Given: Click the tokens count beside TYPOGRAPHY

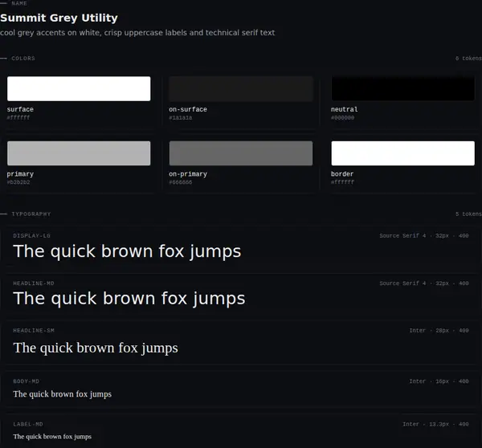Looking at the screenshot, I should coord(468,214).
